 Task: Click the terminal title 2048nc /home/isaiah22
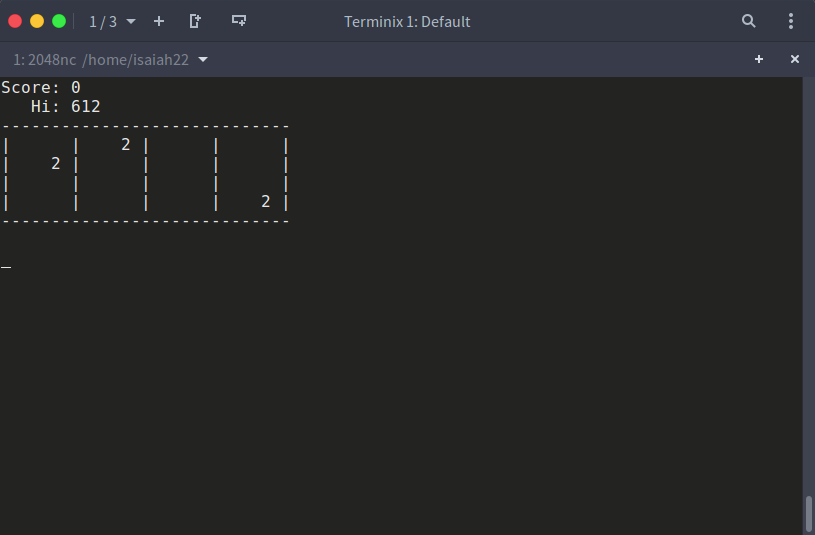[101, 60]
